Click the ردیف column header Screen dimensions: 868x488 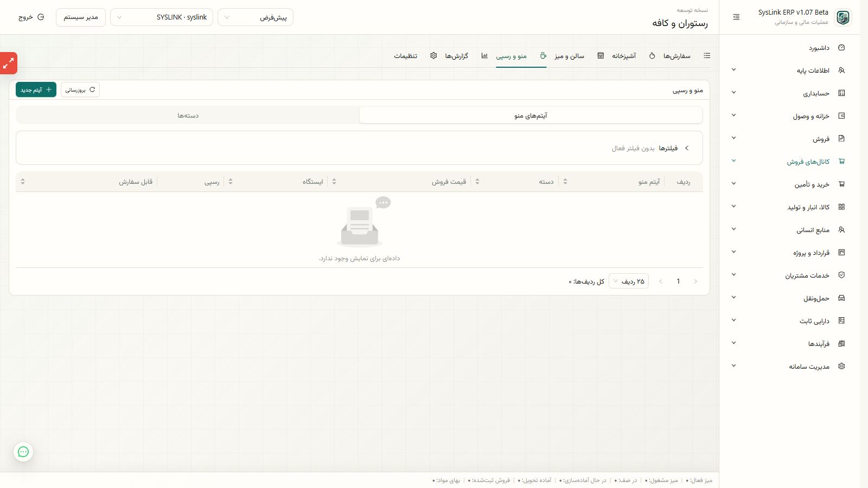point(684,182)
